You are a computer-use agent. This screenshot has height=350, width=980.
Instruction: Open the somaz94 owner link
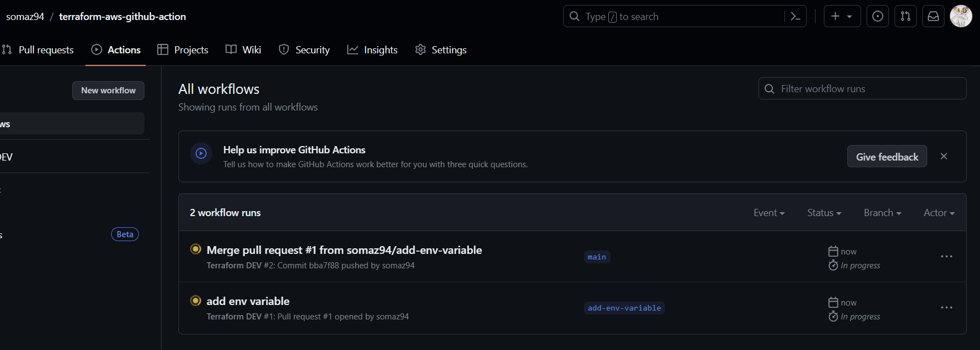coord(25,17)
